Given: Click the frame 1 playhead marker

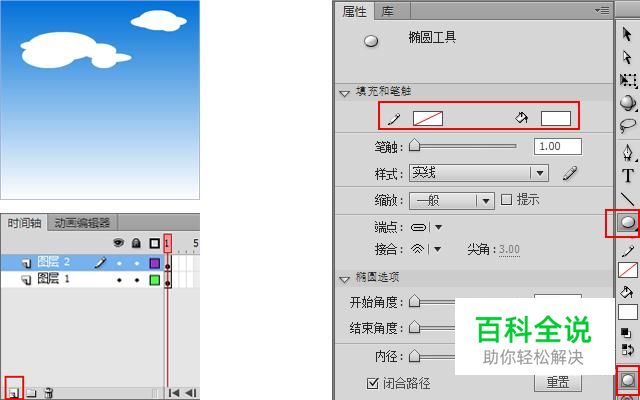Looking at the screenshot, I should pos(168,244).
